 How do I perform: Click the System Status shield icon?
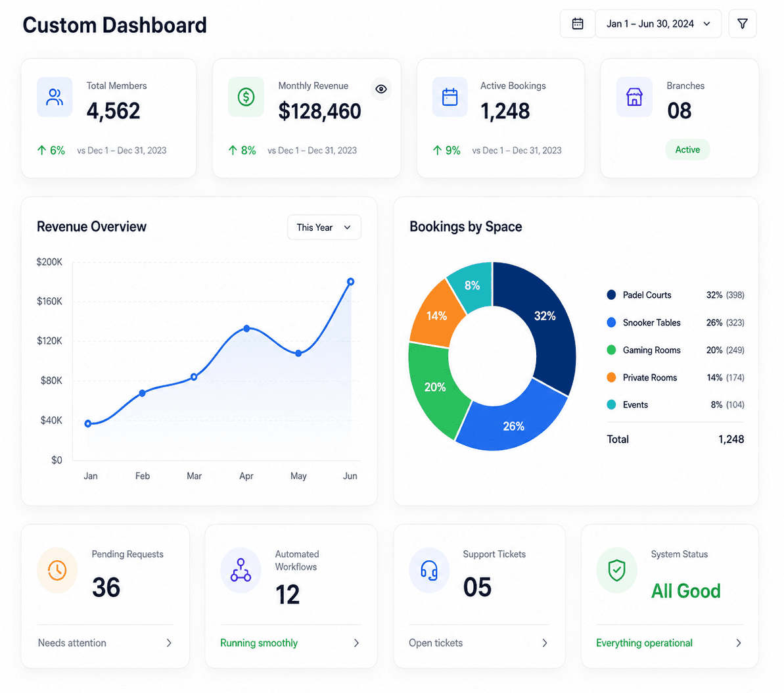click(x=616, y=571)
